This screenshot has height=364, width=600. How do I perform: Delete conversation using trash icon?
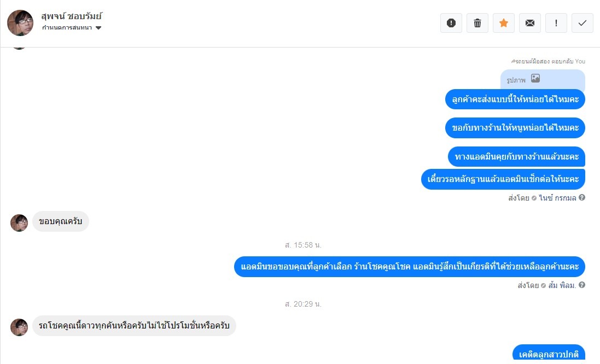[x=477, y=23]
